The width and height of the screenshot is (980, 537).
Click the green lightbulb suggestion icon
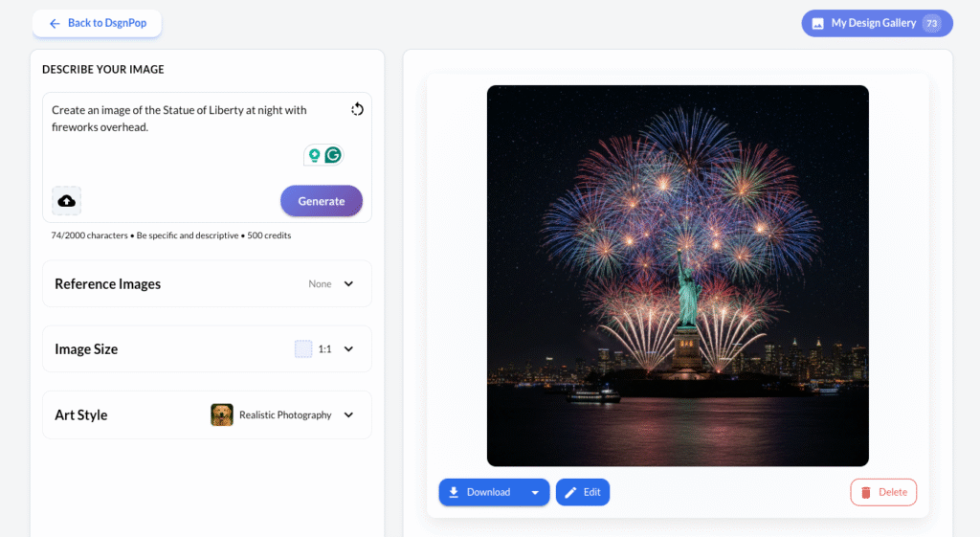[x=313, y=155]
